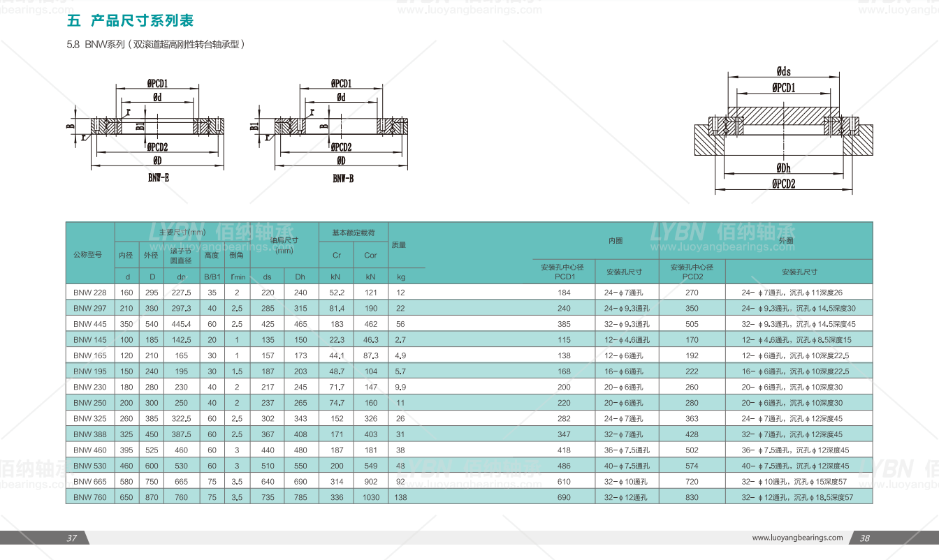The height and width of the screenshot is (560, 939).
Task: Click Dh value 408 in BNW 388 row
Action: point(300,434)
